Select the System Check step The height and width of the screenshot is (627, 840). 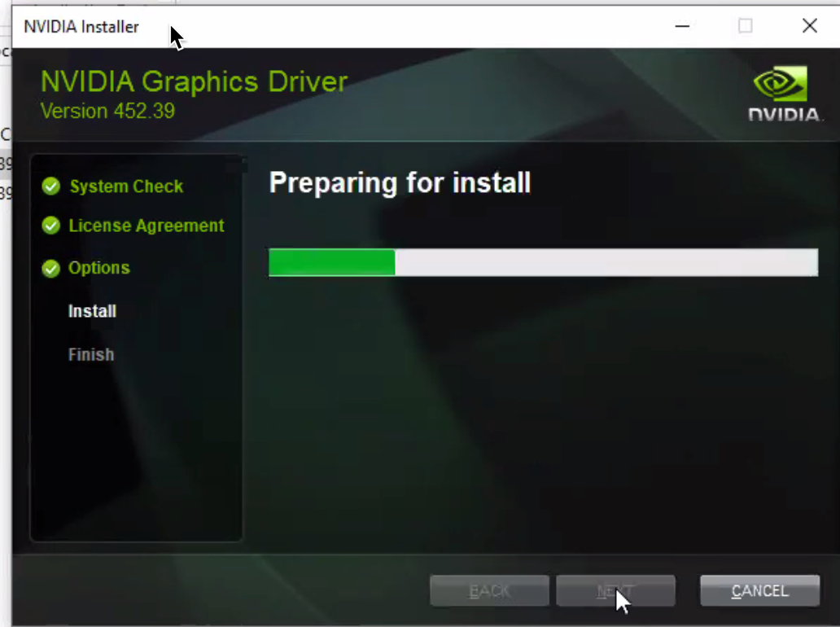click(x=126, y=186)
